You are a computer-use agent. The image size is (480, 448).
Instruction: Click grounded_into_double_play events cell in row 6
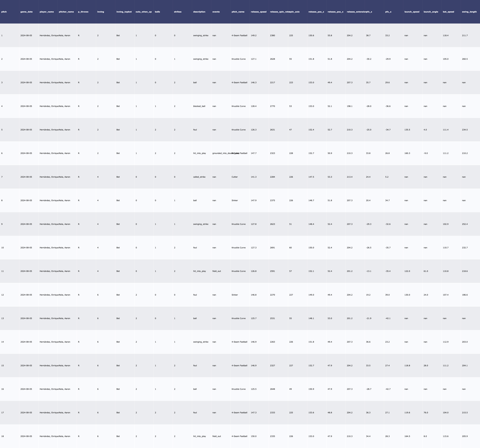tap(221, 153)
